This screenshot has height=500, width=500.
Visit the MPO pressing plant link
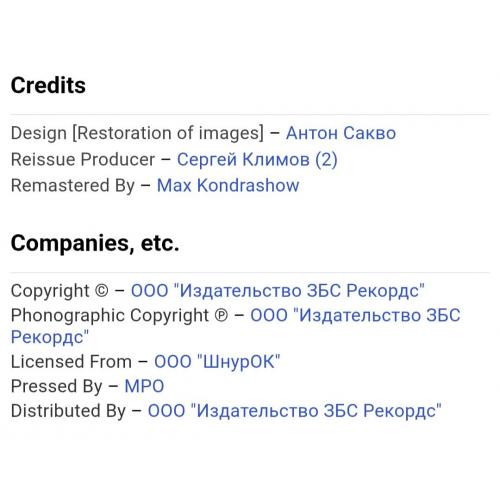click(x=144, y=386)
